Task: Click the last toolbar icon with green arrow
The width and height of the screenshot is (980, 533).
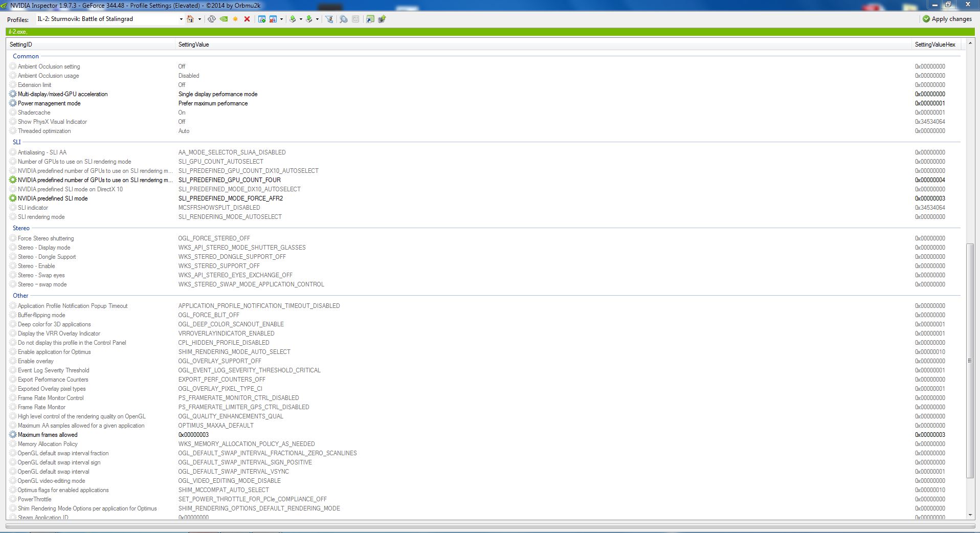Action: click(382, 19)
